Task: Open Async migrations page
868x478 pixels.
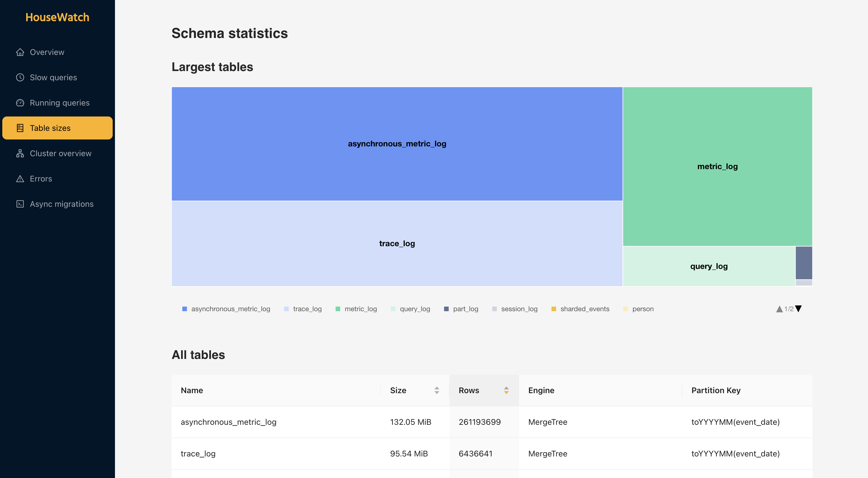Action: (62, 204)
